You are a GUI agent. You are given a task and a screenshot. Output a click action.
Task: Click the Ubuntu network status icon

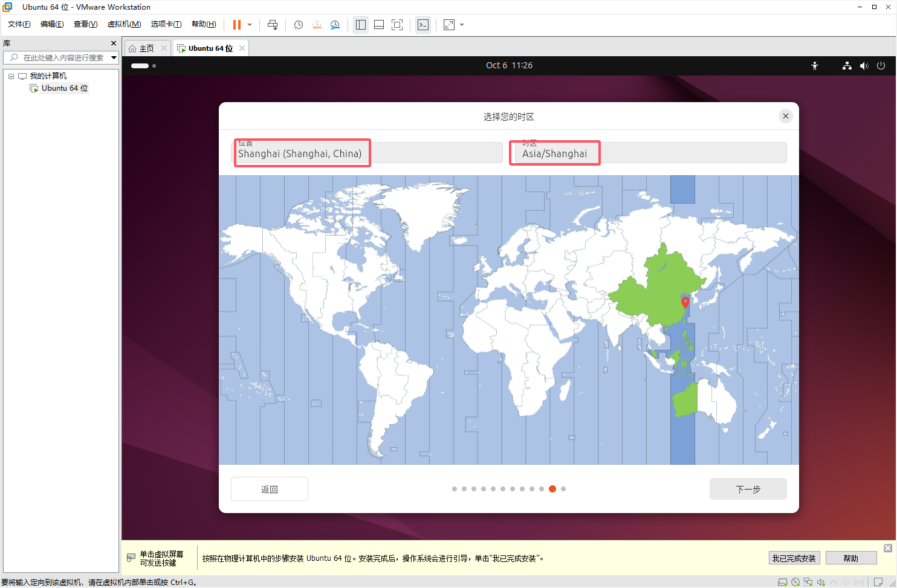coord(847,65)
